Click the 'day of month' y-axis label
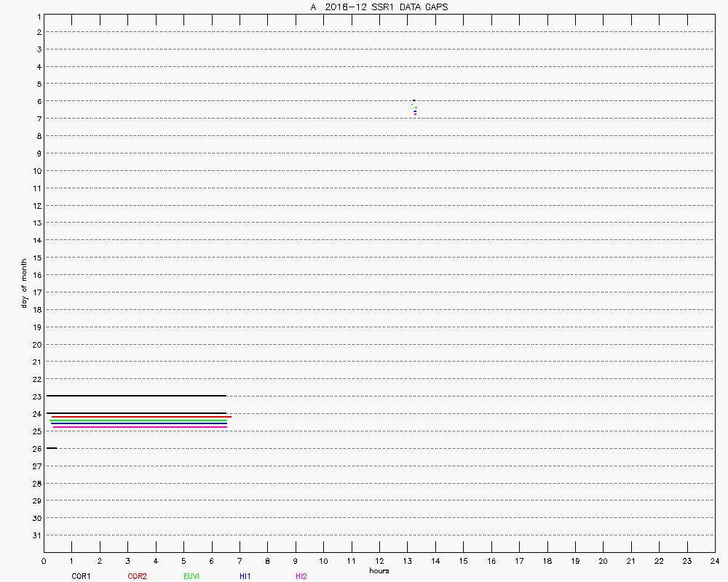The image size is (728, 582). click(x=24, y=283)
